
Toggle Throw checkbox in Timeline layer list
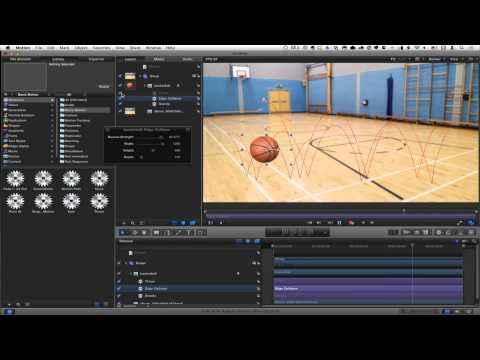(x=119, y=282)
